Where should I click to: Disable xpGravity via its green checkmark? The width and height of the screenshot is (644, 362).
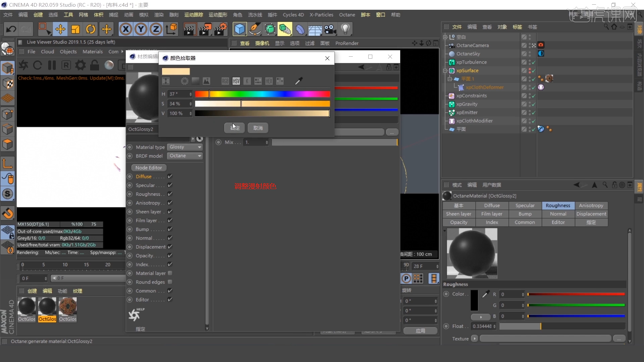click(534, 104)
